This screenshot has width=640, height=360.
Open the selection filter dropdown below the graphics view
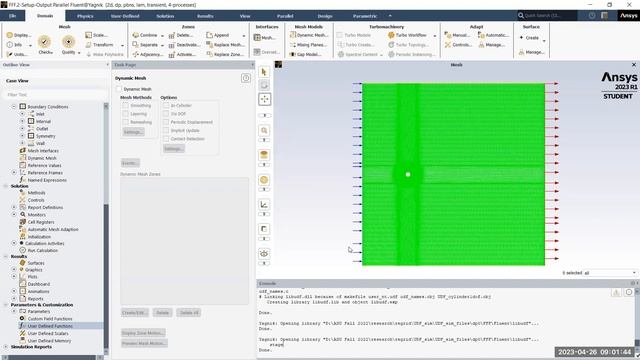coord(634,273)
